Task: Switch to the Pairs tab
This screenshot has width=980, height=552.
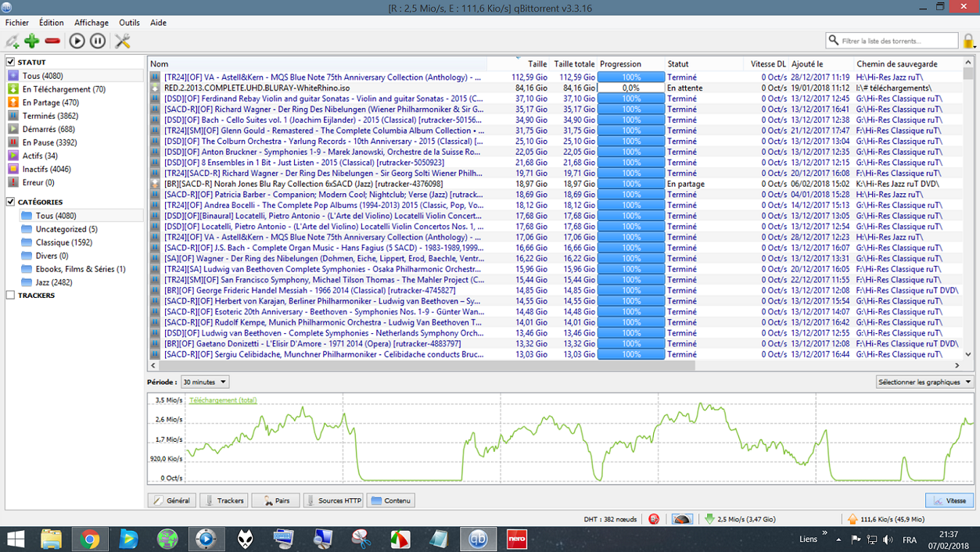Action: (276, 500)
